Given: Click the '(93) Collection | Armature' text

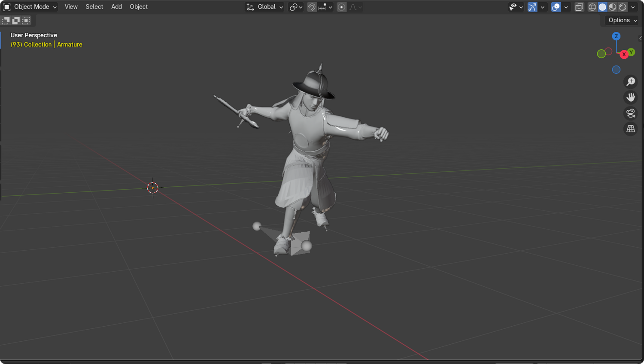Looking at the screenshot, I should click(x=46, y=45).
